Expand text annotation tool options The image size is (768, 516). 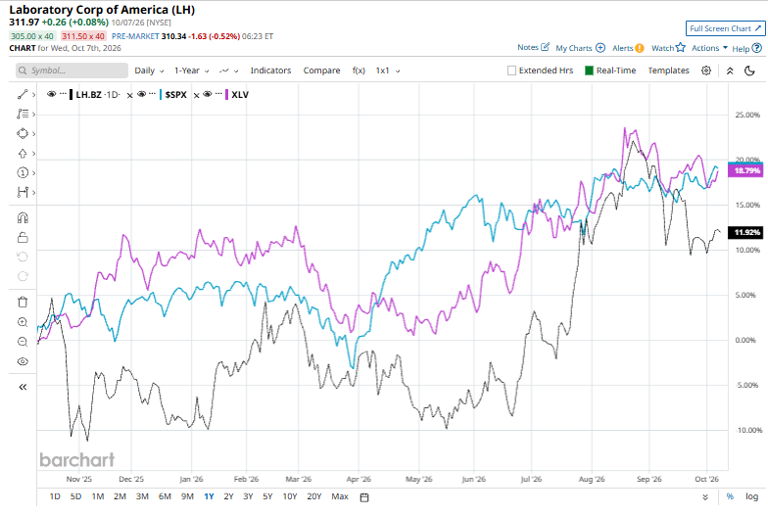[x=34, y=115]
